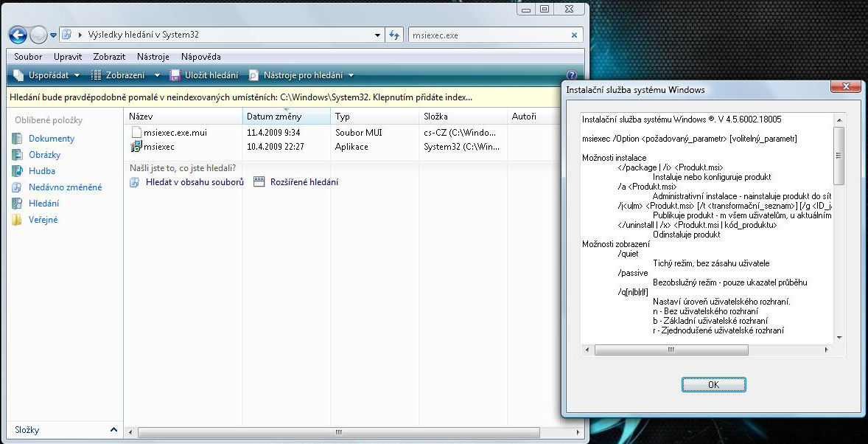Open the Uspořádat toolbar dropdown
868x444 pixels.
(46, 74)
